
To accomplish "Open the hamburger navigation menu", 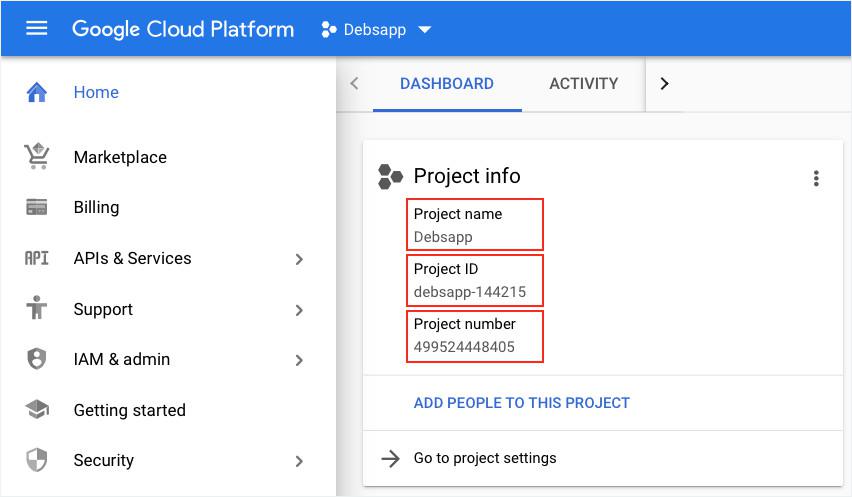I will pos(37,28).
